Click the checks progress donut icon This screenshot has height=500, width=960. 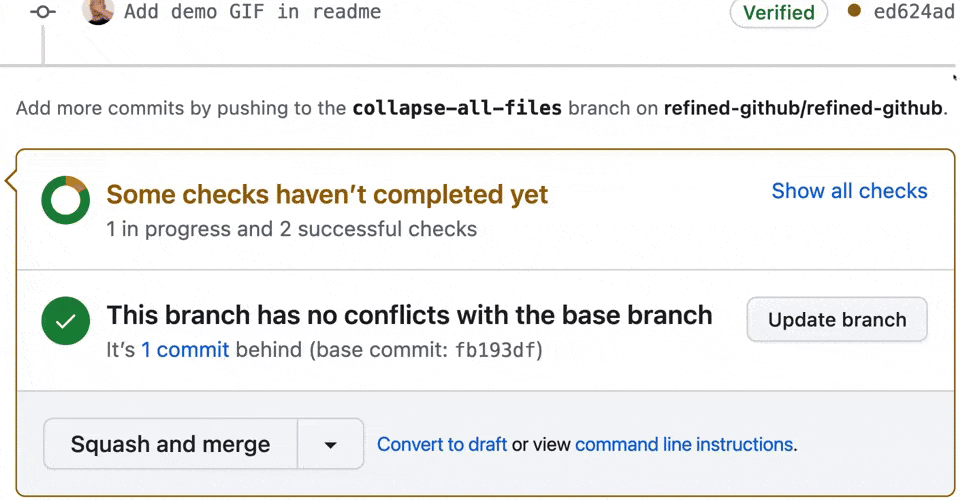click(x=66, y=200)
